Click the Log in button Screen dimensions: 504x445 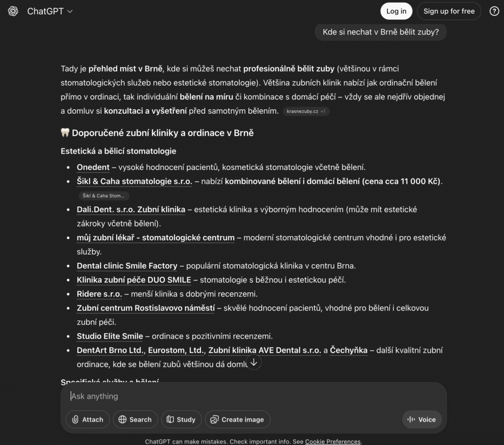pyautogui.click(x=396, y=11)
